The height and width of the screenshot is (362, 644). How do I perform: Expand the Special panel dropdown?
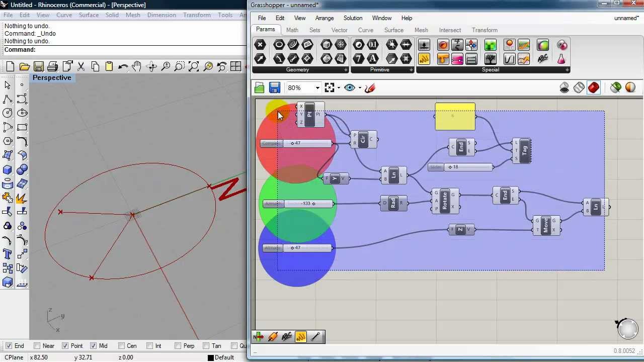(567, 70)
